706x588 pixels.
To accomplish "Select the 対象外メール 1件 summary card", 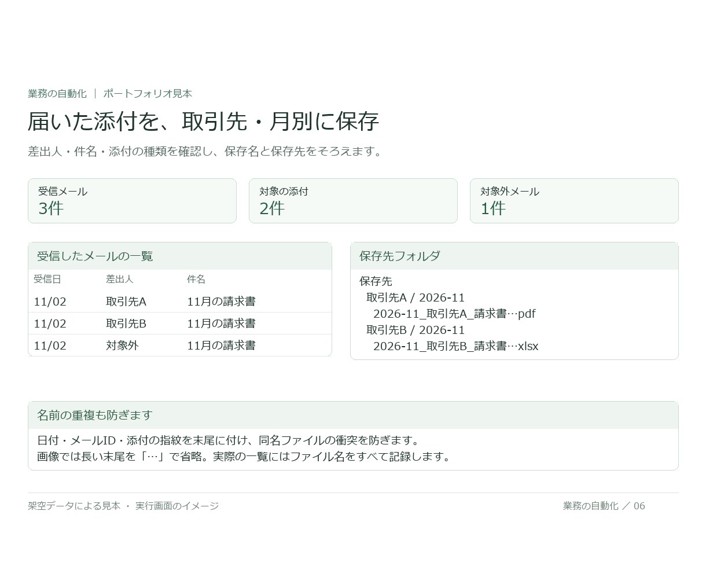I will pos(574,201).
